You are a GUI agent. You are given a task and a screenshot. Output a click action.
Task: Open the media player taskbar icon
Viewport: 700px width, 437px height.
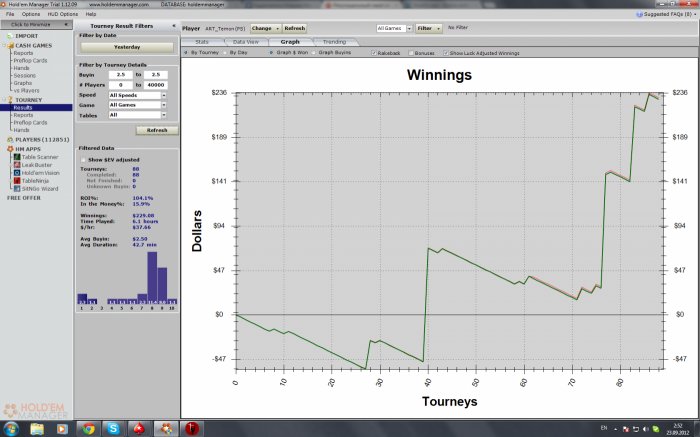(x=62, y=429)
